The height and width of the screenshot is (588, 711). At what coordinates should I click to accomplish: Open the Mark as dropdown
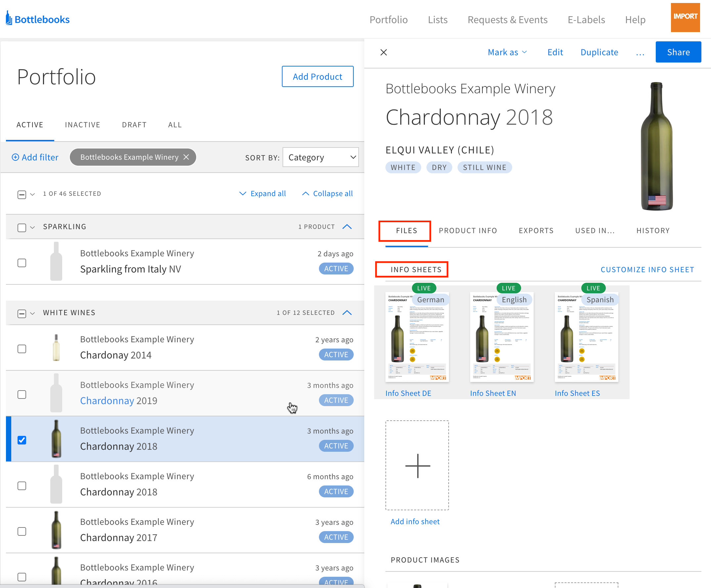[x=507, y=52]
